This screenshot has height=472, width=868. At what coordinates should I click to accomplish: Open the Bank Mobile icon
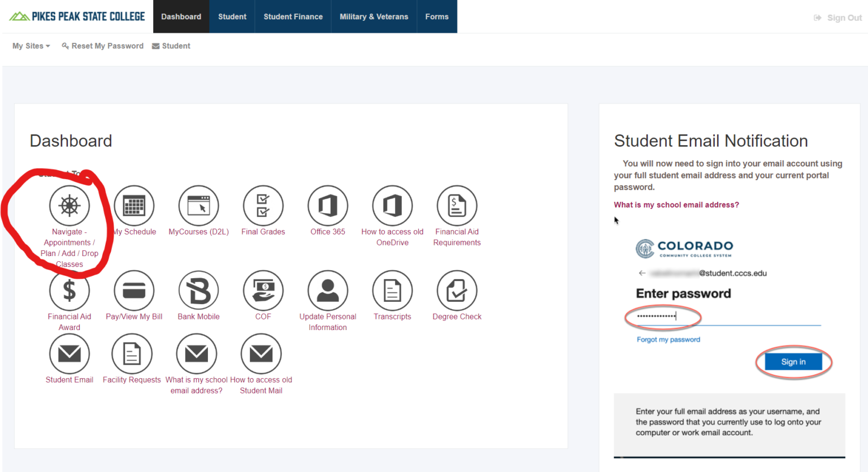tap(198, 291)
